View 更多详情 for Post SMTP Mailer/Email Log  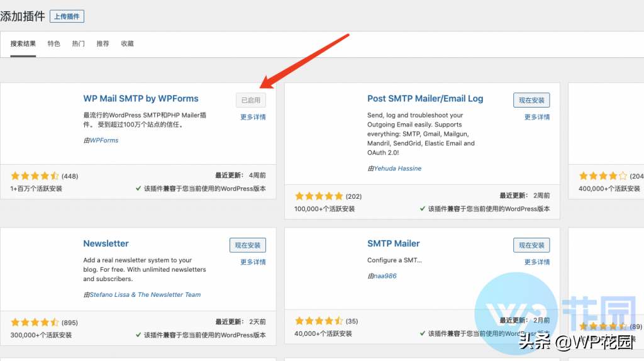point(537,117)
